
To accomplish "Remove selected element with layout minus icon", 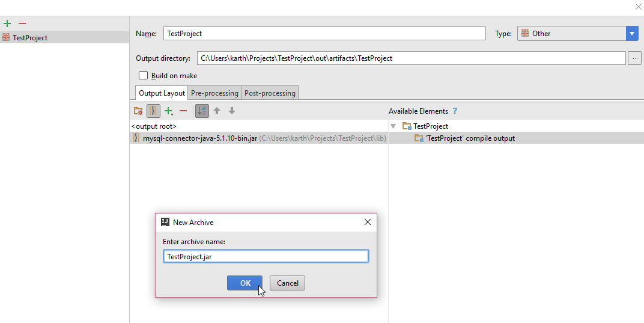I will point(183,111).
